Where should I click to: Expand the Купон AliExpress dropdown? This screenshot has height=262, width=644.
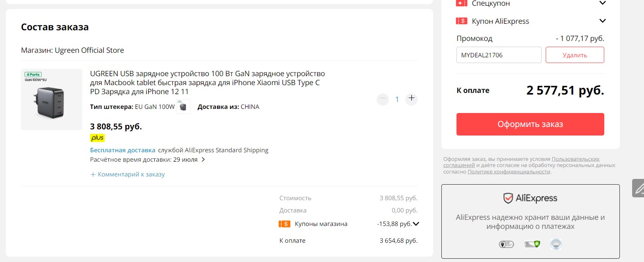point(602,21)
